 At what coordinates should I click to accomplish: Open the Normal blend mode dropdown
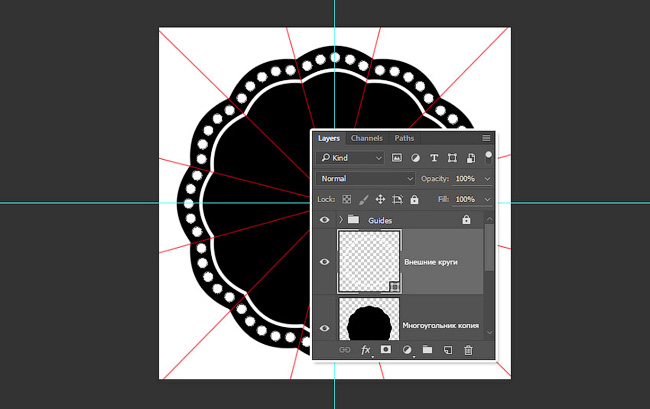pos(365,179)
